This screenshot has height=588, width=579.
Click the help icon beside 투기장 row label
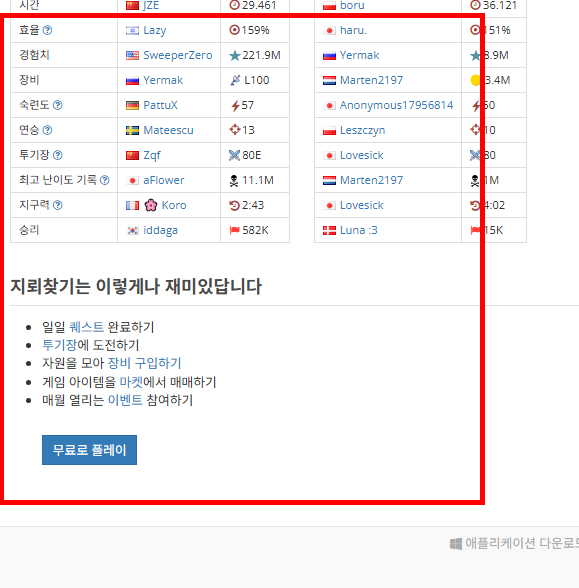tap(57, 155)
